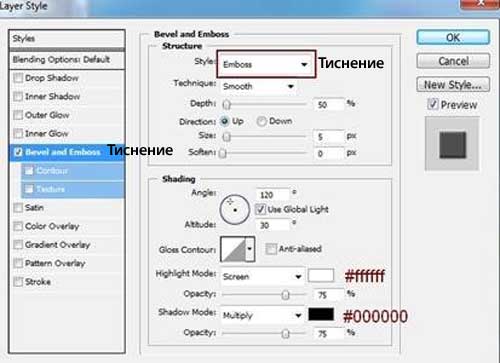Enable the Contour sub-option checkbox
Viewport: 500px width, 363px height.
(x=29, y=171)
